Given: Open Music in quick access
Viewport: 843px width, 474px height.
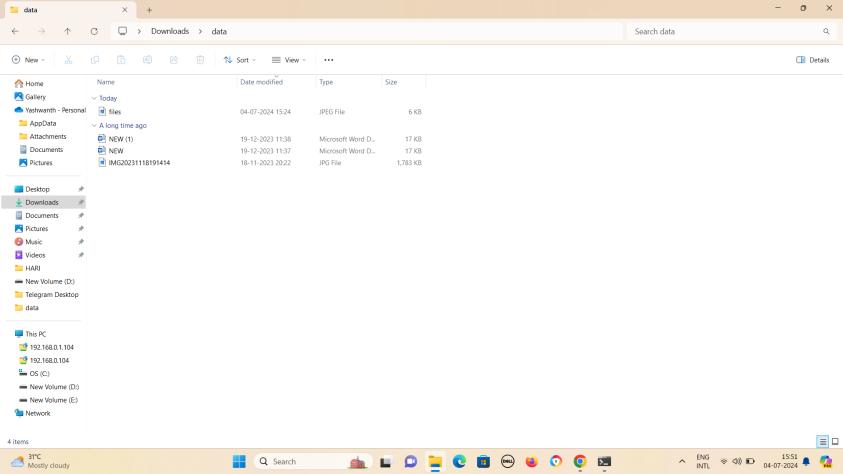Looking at the screenshot, I should click(x=33, y=242).
